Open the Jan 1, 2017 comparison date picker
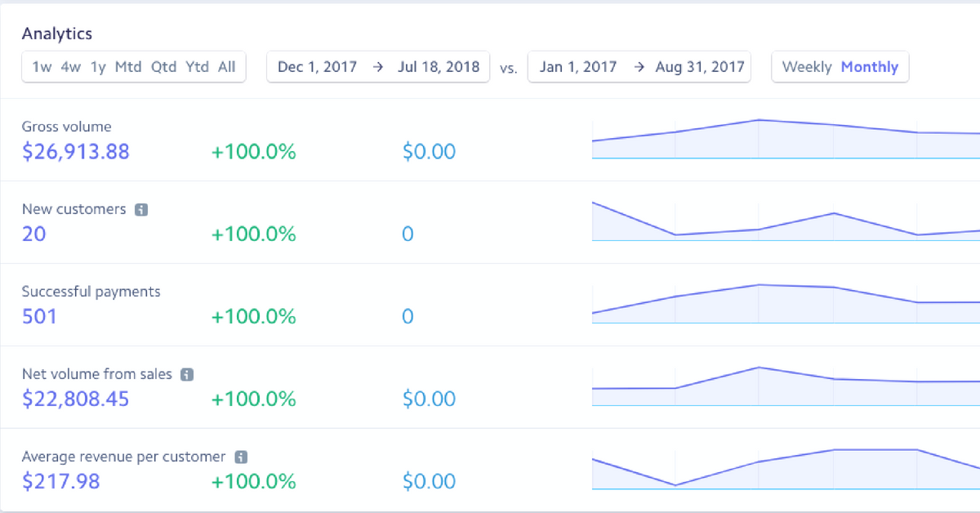980x513 pixels. (579, 67)
